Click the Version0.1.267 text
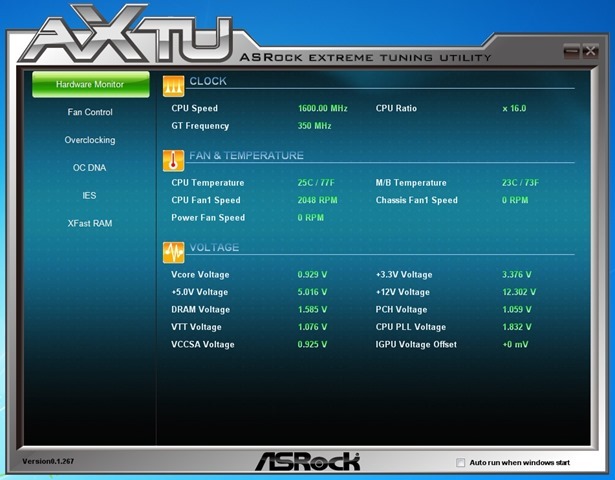The height and width of the screenshot is (480, 615). [48, 461]
